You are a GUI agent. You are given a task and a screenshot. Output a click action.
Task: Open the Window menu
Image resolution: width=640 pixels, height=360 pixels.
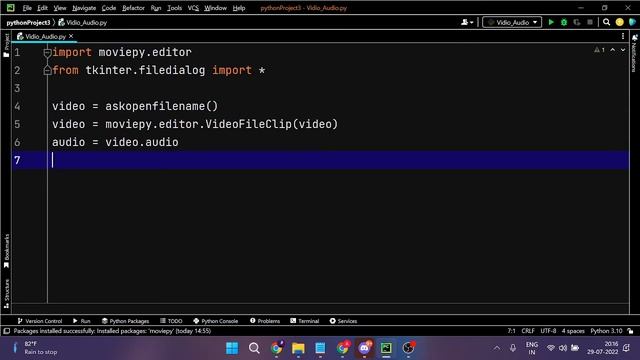point(215,8)
